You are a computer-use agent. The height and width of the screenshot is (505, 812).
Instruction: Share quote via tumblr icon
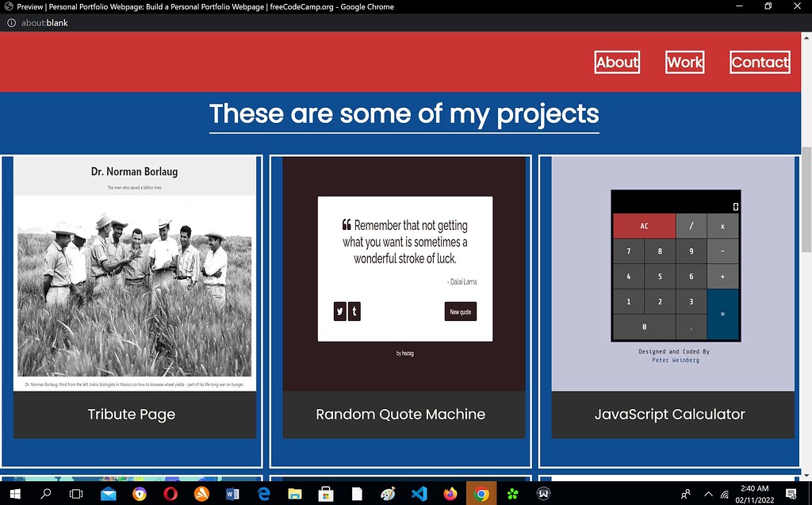354,311
